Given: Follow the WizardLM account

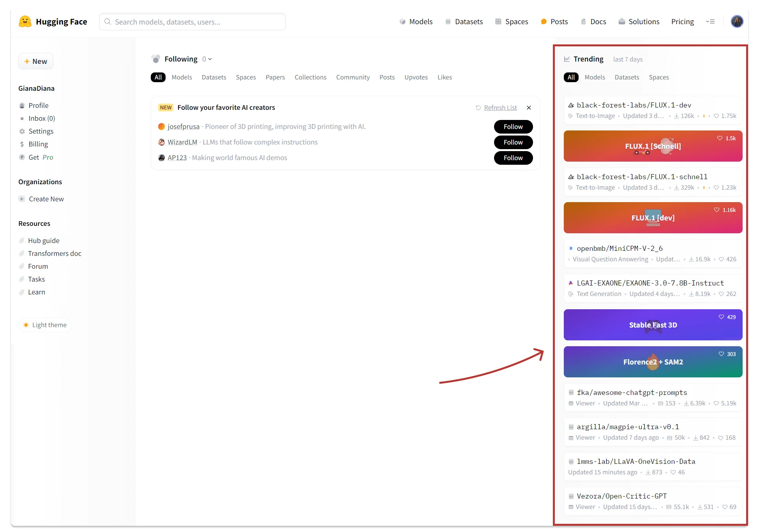Looking at the screenshot, I should [x=513, y=142].
